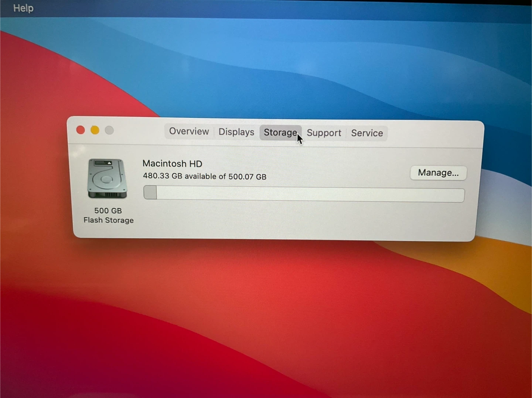Image resolution: width=532 pixels, height=398 pixels.
Task: Open the Help menu in menu bar
Action: click(23, 8)
